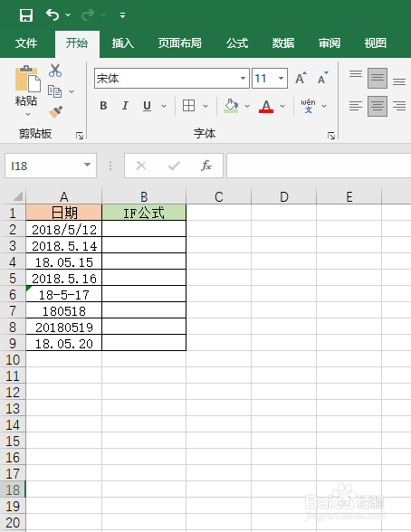411x532 pixels.
Task: Toggle Underline formatting
Action: pyautogui.click(x=147, y=106)
